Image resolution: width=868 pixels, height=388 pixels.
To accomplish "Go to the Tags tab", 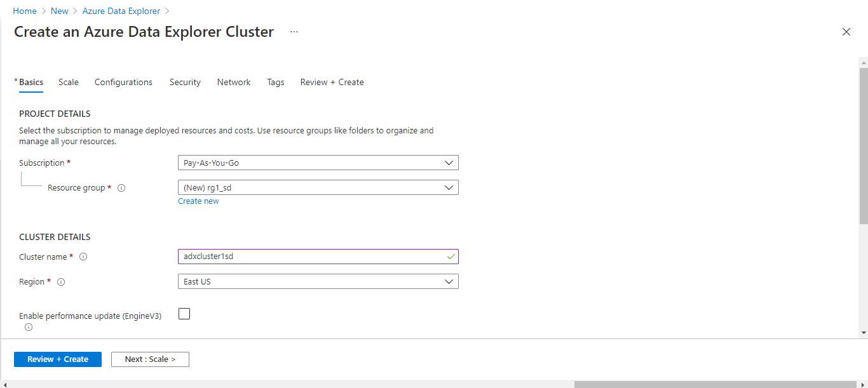I will [276, 82].
